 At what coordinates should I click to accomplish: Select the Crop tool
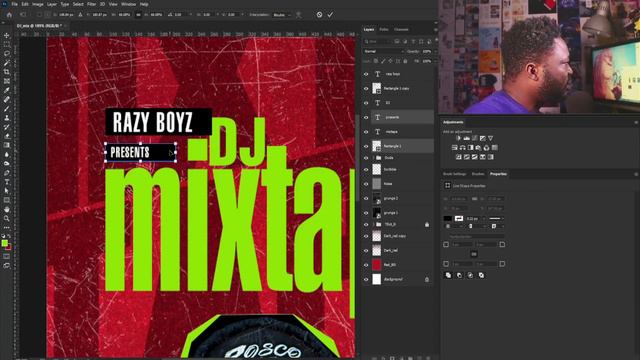[x=7, y=72]
